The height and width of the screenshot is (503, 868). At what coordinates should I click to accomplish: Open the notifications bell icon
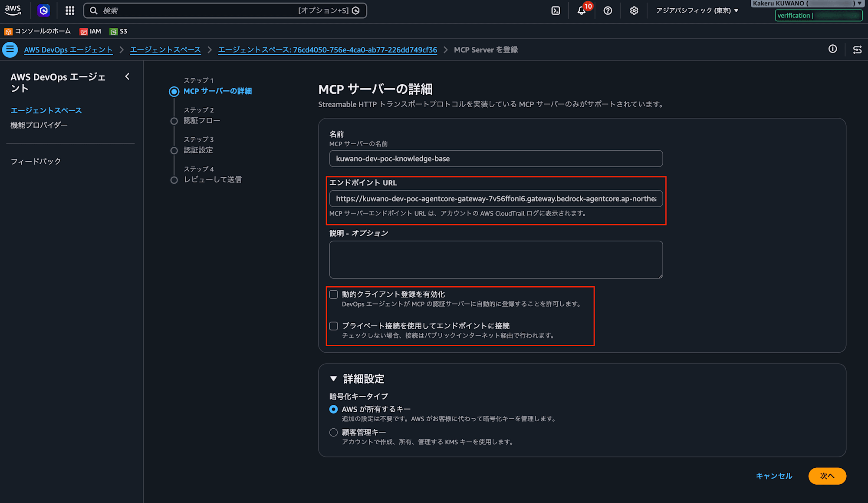582,10
